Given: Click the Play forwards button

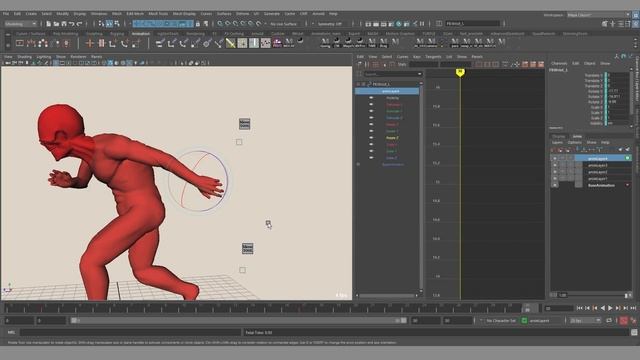Looking at the screenshot, I should coord(610,308).
